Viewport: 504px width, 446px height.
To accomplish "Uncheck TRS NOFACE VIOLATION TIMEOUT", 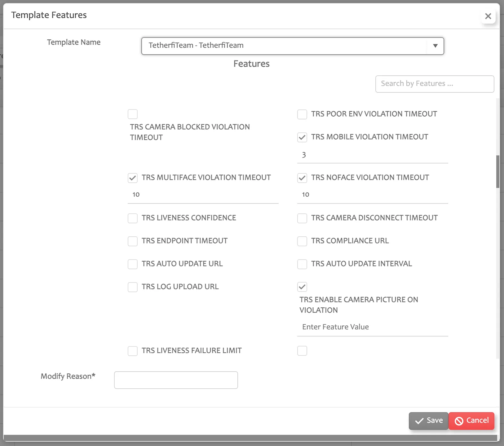I will (302, 178).
